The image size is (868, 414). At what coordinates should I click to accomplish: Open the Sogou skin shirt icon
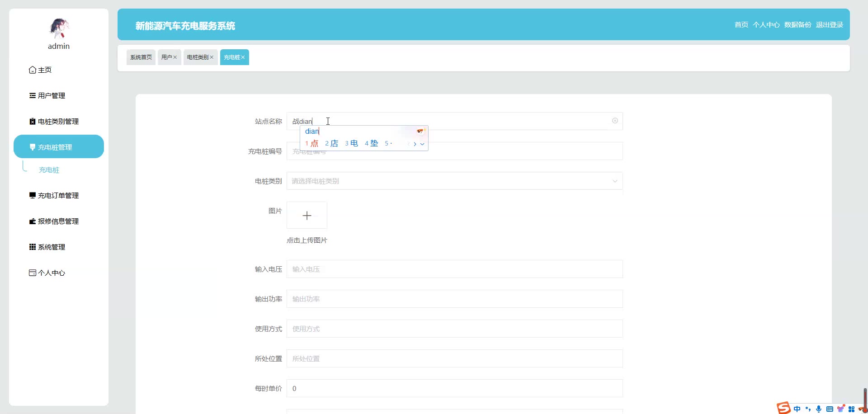pyautogui.click(x=840, y=409)
